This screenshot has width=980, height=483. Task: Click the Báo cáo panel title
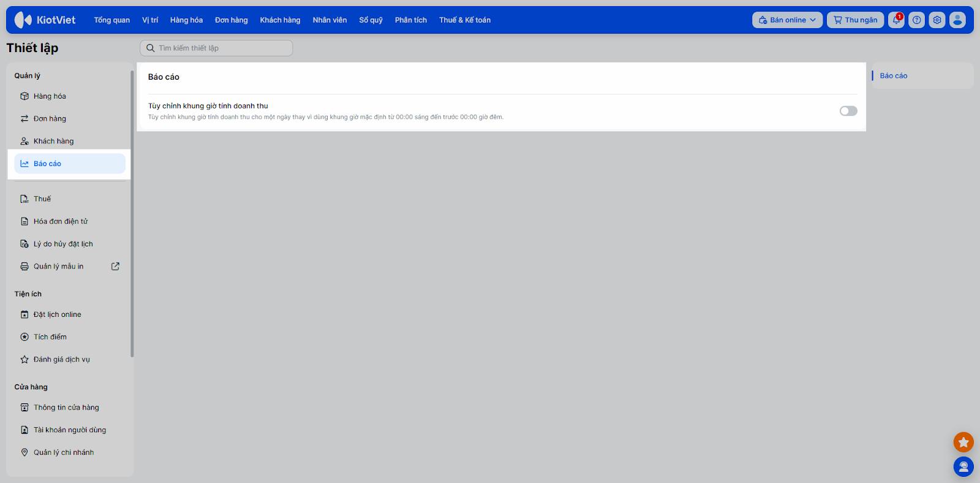coord(164,77)
